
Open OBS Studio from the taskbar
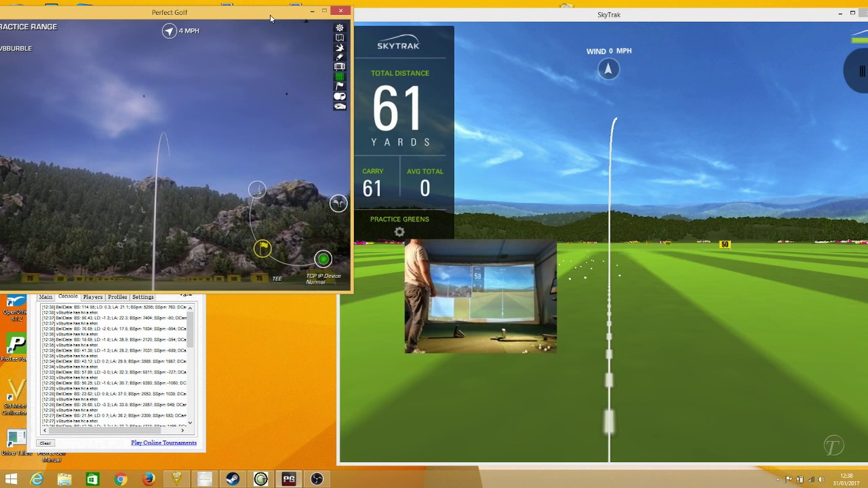317,479
